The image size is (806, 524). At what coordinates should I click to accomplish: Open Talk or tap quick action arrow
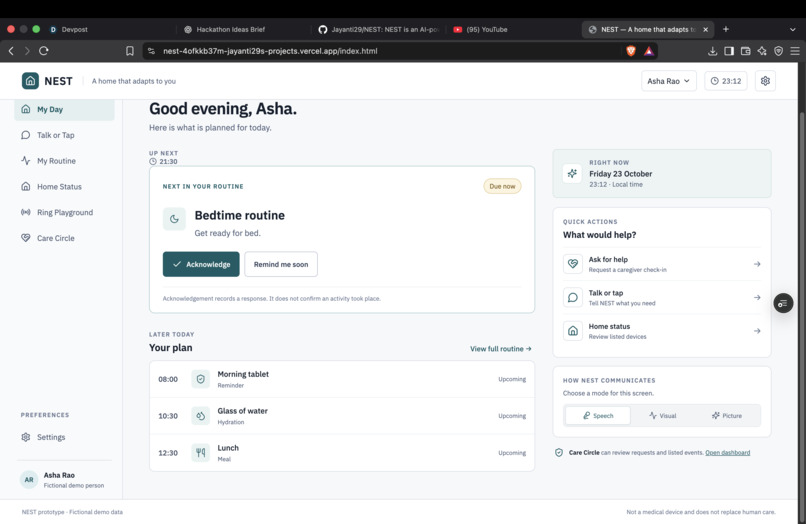click(x=757, y=297)
